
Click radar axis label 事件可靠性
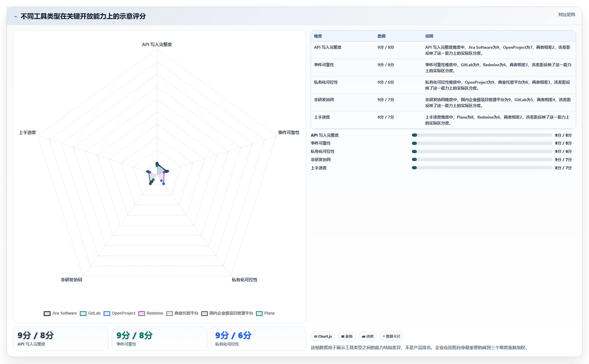point(289,132)
